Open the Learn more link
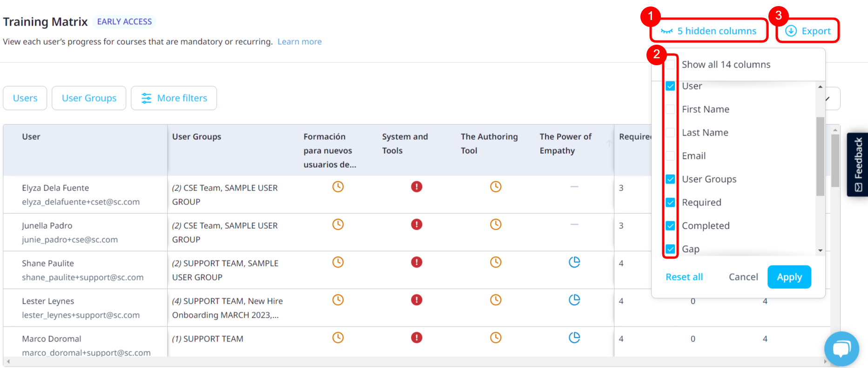868x368 pixels. tap(299, 42)
